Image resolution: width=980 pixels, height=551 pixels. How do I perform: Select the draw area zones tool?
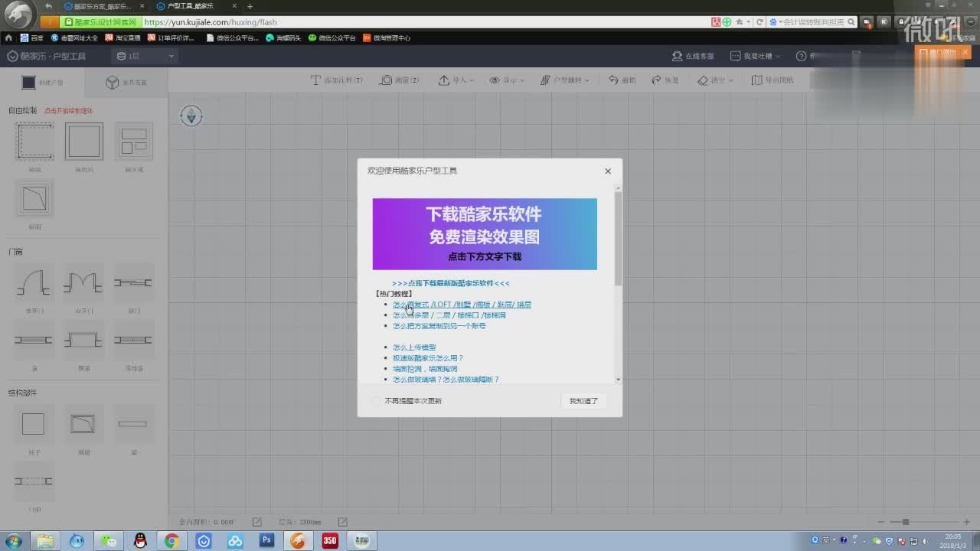click(x=134, y=142)
